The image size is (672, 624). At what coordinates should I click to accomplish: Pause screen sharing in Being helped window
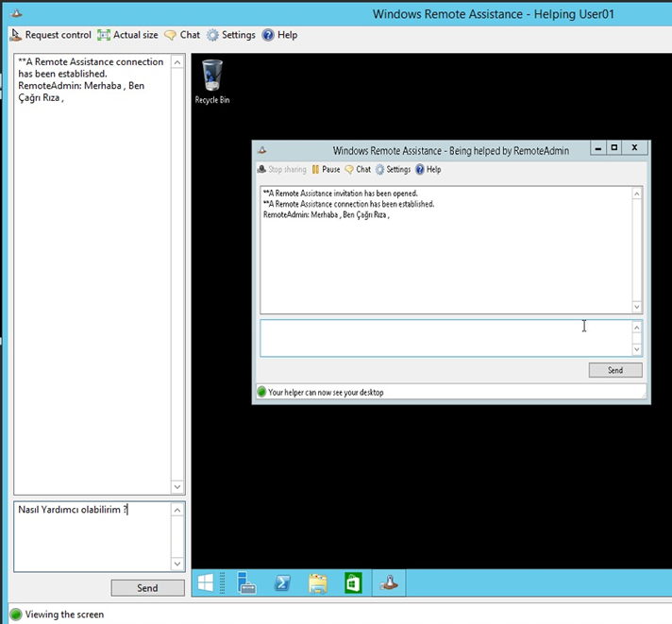(326, 169)
